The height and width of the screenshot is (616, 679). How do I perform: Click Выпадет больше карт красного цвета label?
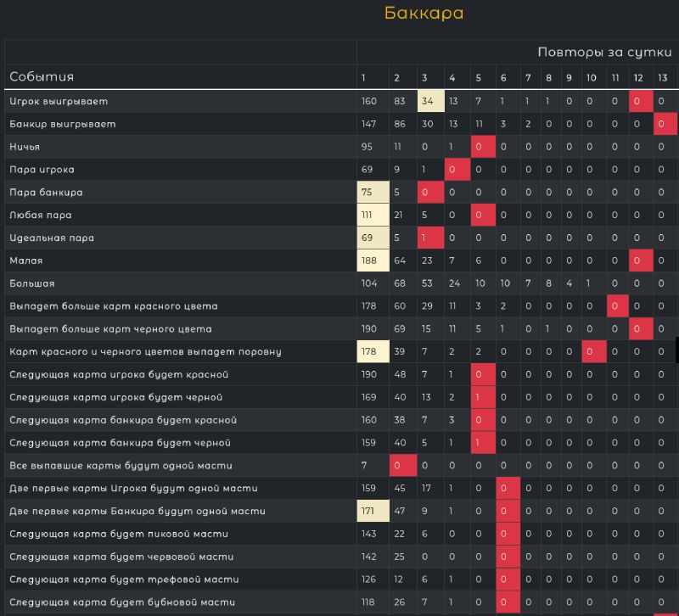(114, 306)
